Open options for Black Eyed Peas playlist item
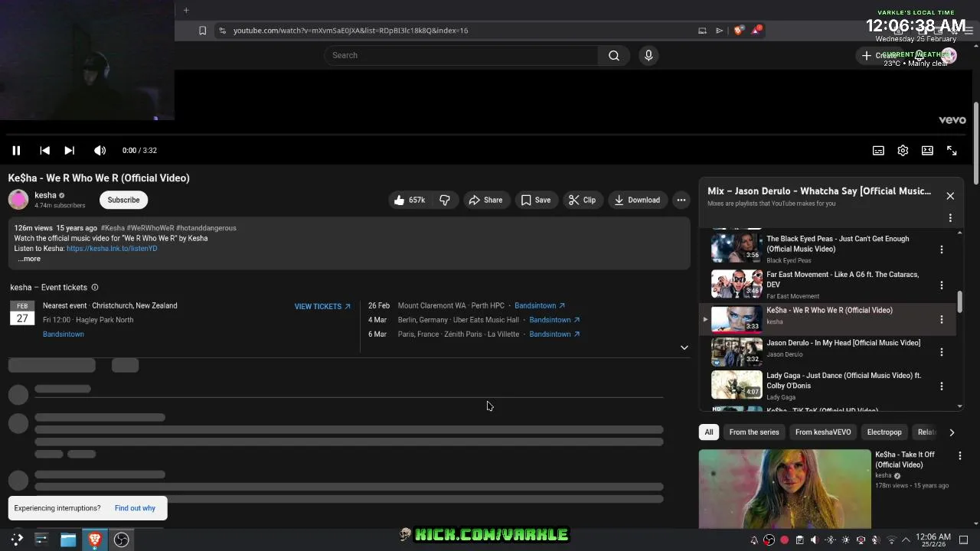This screenshot has height=551, width=980. 942,249
